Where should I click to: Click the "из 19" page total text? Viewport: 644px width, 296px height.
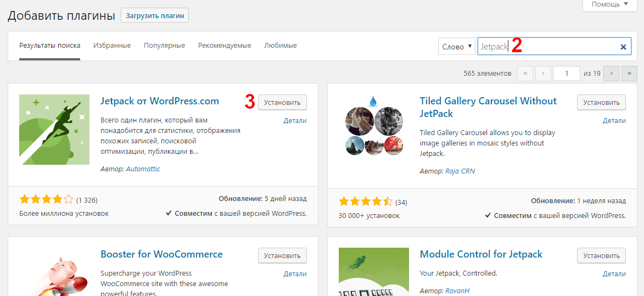[x=592, y=74]
